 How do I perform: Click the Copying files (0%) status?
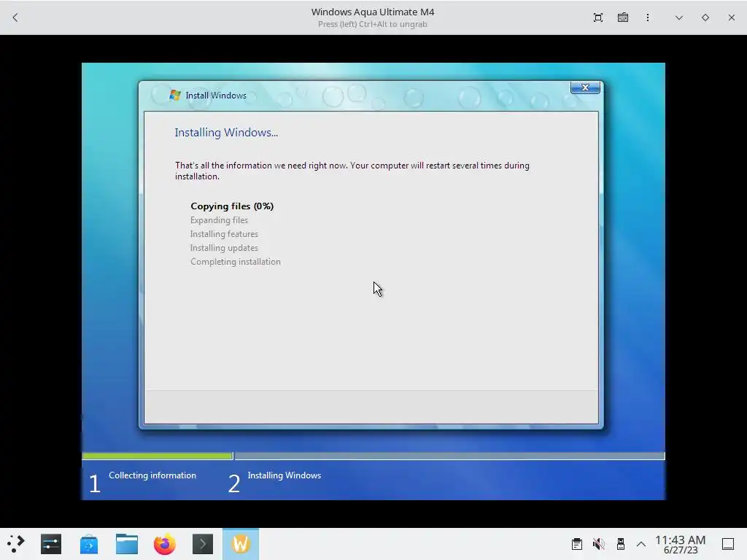pos(232,206)
